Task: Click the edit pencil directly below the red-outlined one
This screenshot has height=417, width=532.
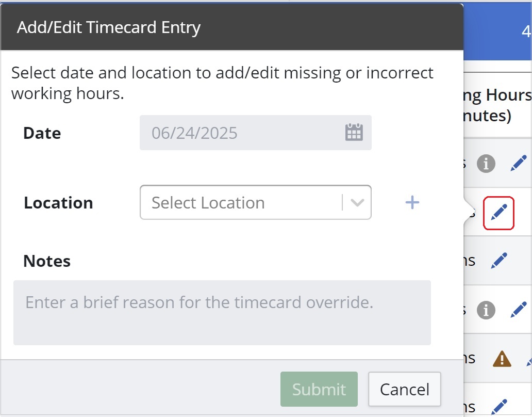Action: [499, 261]
